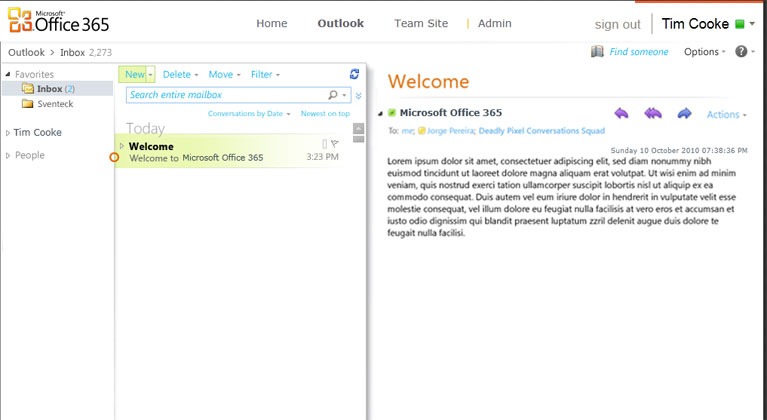Toggle Newest on top sort order
The width and height of the screenshot is (767, 420).
click(x=325, y=114)
